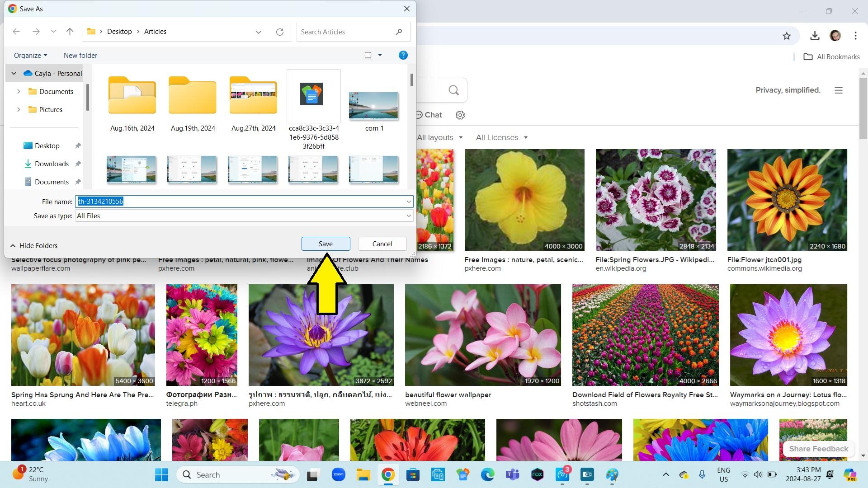Click the search magnifier icon on page

453,90
